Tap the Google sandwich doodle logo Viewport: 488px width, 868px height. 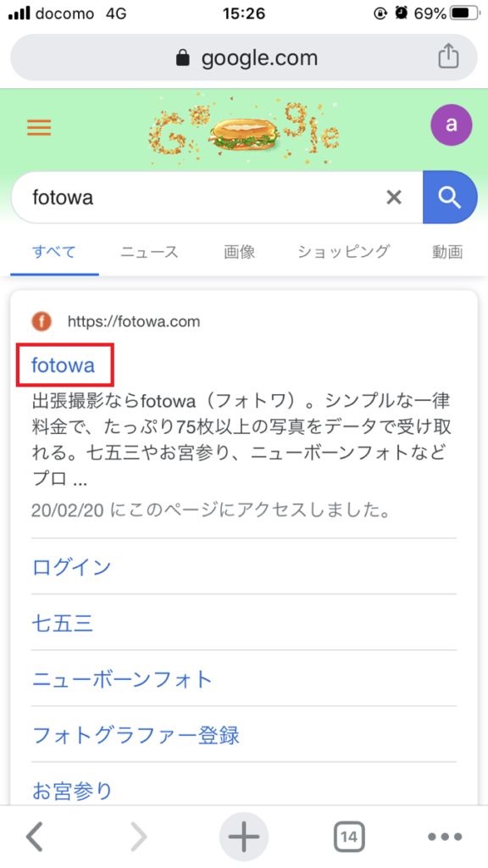pos(244,127)
